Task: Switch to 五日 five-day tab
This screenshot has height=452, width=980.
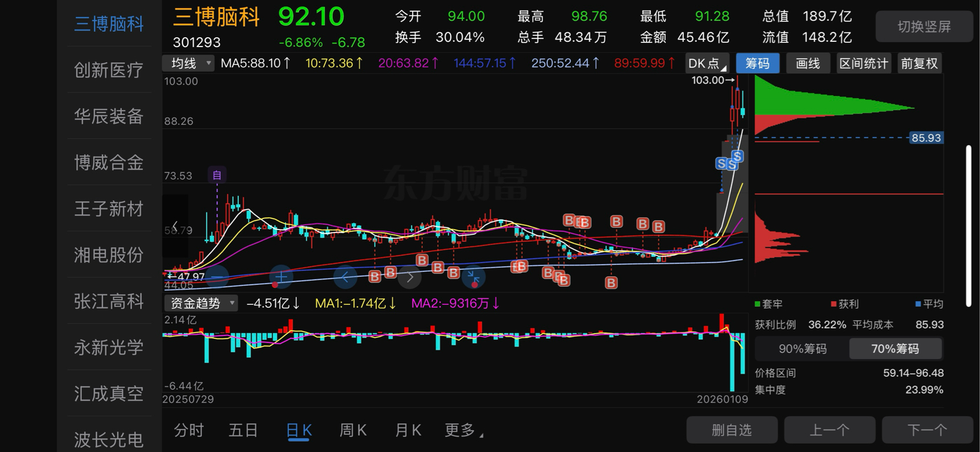Action: coord(243,430)
